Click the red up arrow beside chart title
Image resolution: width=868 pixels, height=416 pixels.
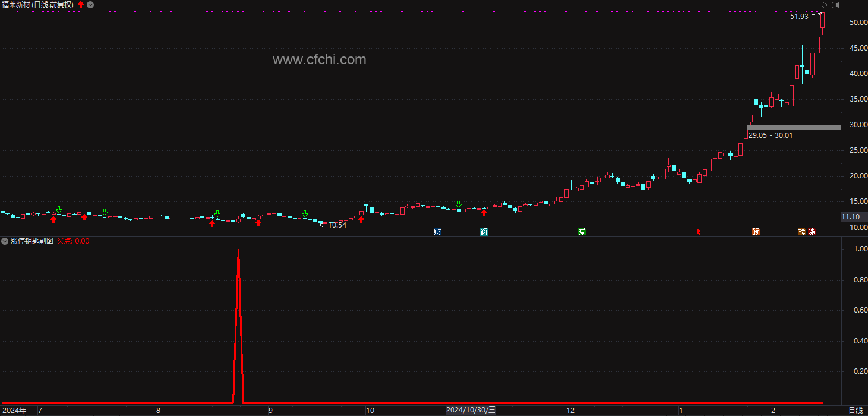pyautogui.click(x=81, y=5)
